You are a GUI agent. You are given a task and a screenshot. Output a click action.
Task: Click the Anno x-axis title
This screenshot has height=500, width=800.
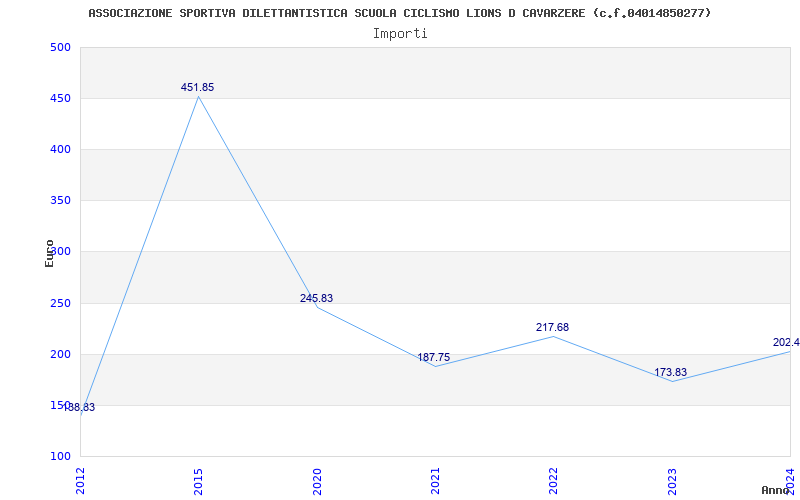pos(775,490)
